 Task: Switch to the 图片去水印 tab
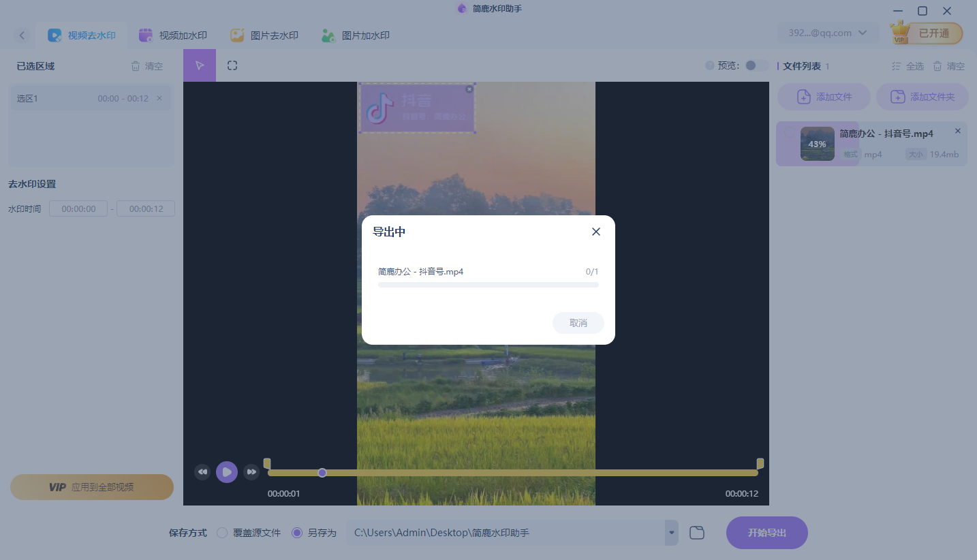[264, 35]
